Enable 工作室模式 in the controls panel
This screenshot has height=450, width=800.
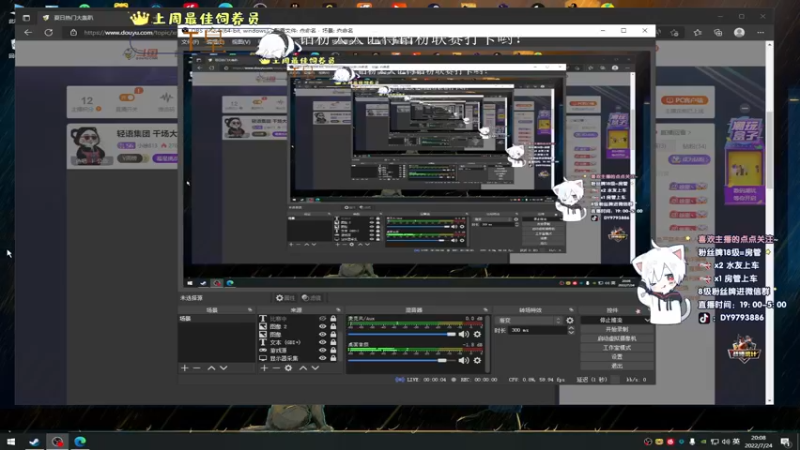tap(617, 347)
